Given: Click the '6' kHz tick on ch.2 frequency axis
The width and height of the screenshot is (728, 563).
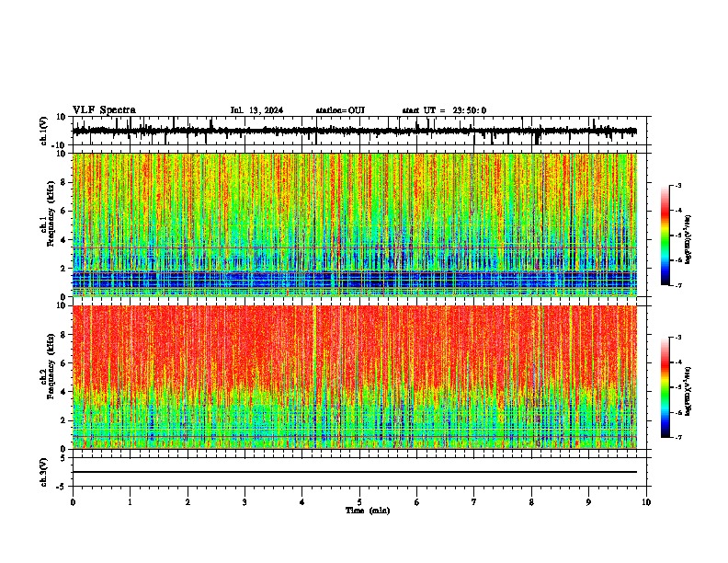Looking at the screenshot, I should tap(64, 363).
